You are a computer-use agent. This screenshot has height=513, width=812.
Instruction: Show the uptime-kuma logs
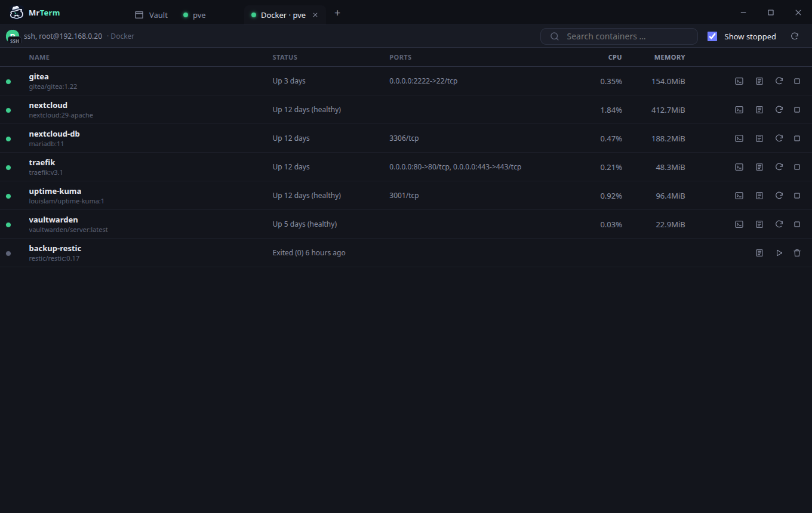pyautogui.click(x=759, y=196)
